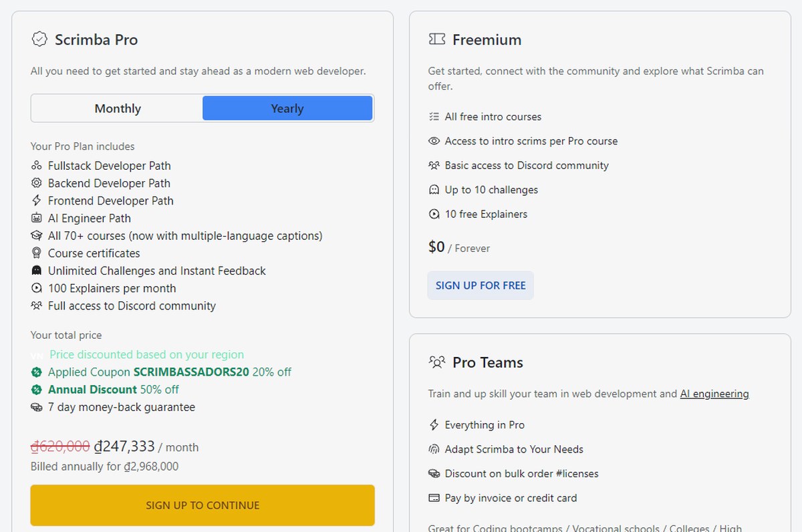Click the Backend Developer Path text

(x=109, y=183)
